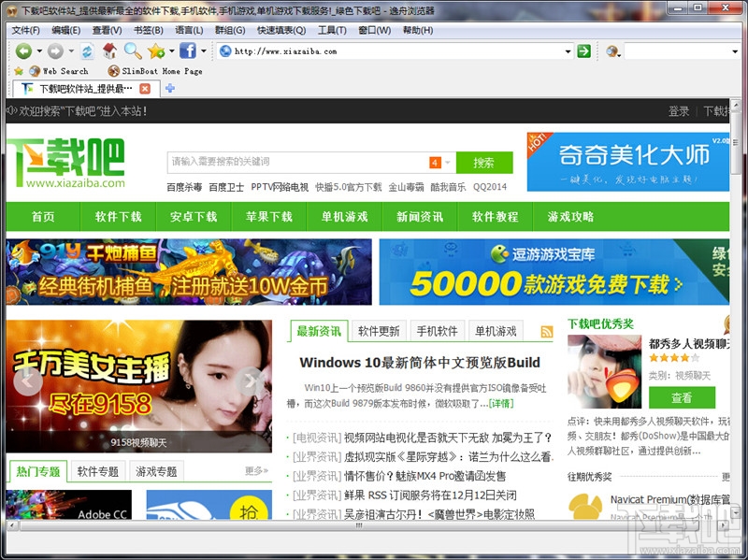Click the 更多» link under 热门专题

click(256, 471)
